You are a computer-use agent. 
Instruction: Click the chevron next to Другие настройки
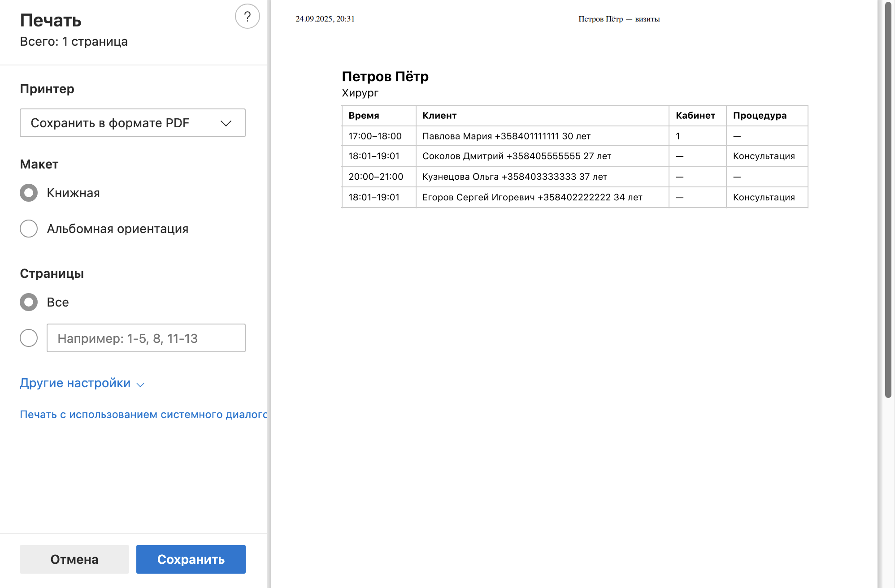click(140, 385)
